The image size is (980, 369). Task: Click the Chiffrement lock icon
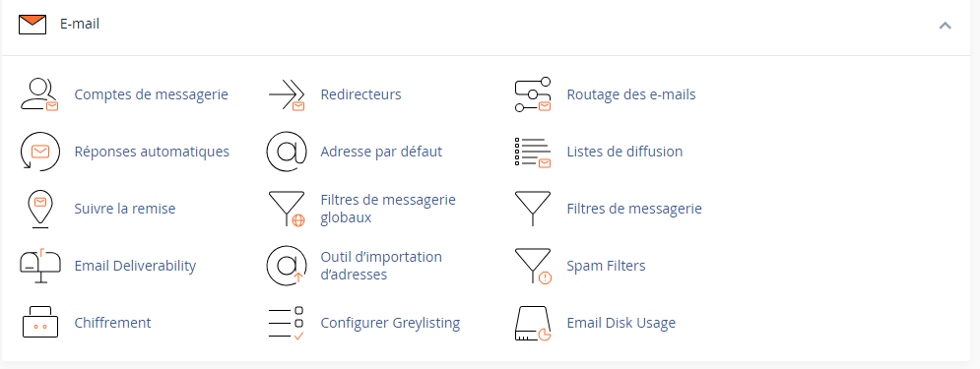(40, 322)
